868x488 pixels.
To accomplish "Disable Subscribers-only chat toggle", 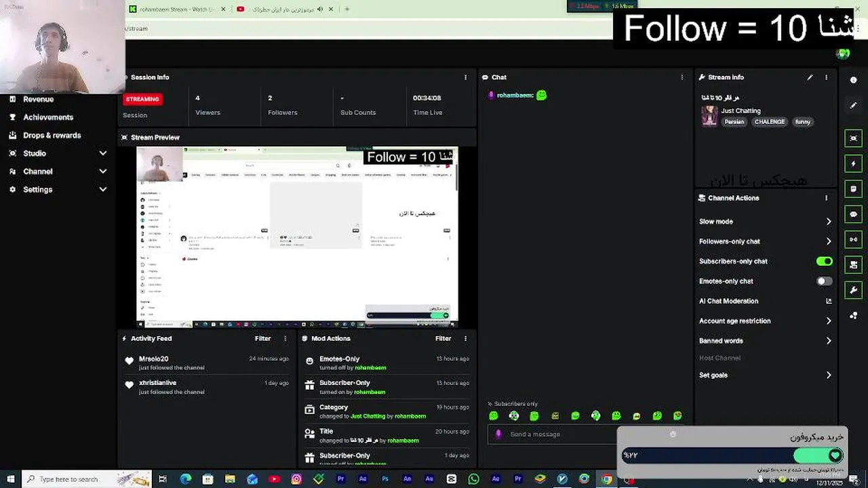I will click(824, 261).
